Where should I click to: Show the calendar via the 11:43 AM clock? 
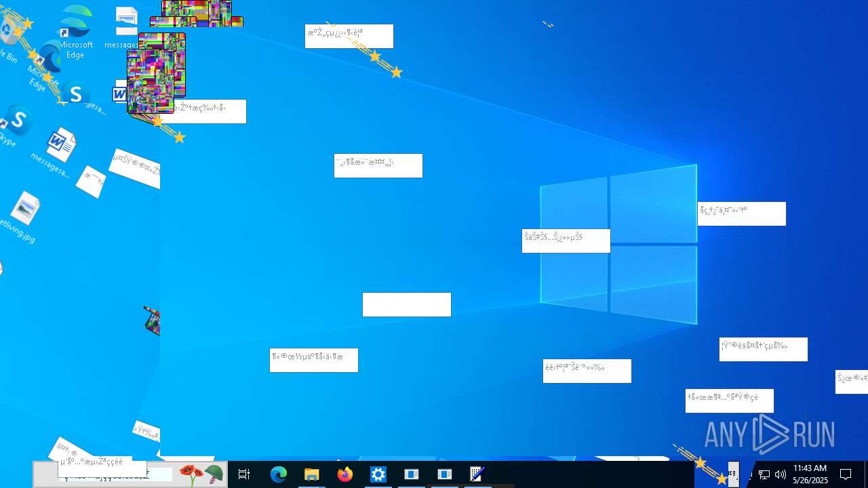click(810, 474)
